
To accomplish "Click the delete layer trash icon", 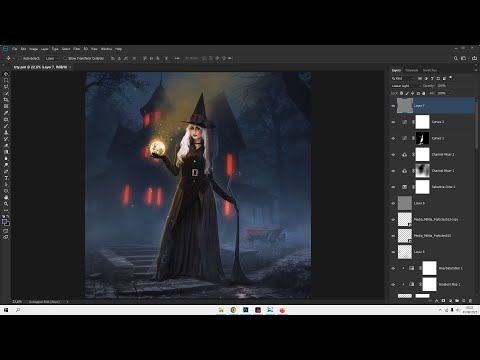I will [470, 301].
